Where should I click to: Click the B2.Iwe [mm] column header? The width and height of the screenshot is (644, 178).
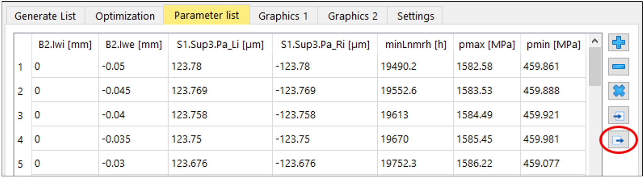134,45
